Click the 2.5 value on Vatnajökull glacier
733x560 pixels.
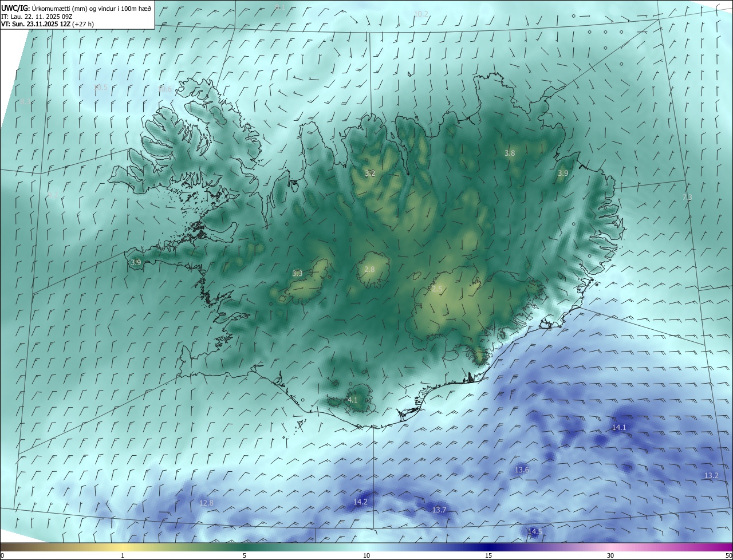coord(437,289)
